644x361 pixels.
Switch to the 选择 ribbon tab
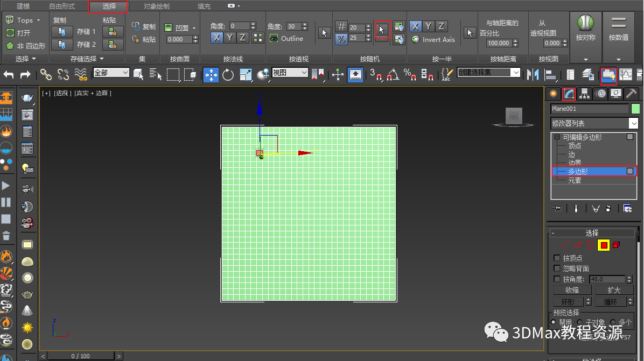[109, 6]
